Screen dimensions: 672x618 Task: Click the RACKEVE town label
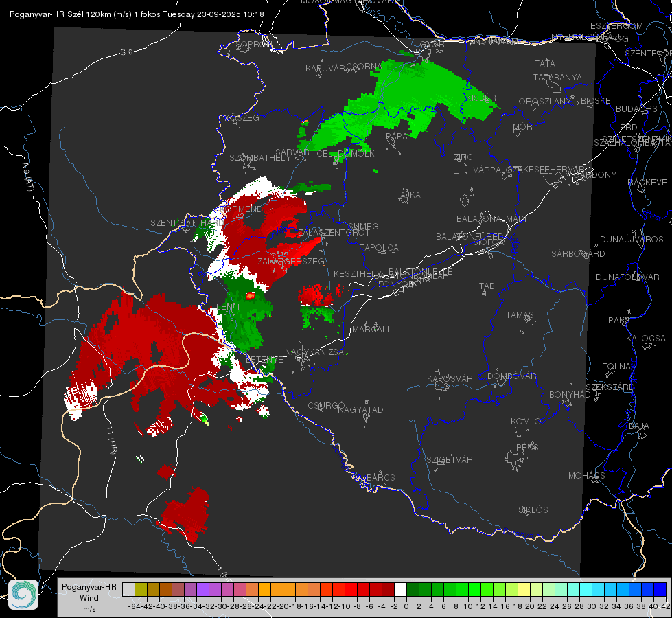pos(647,183)
